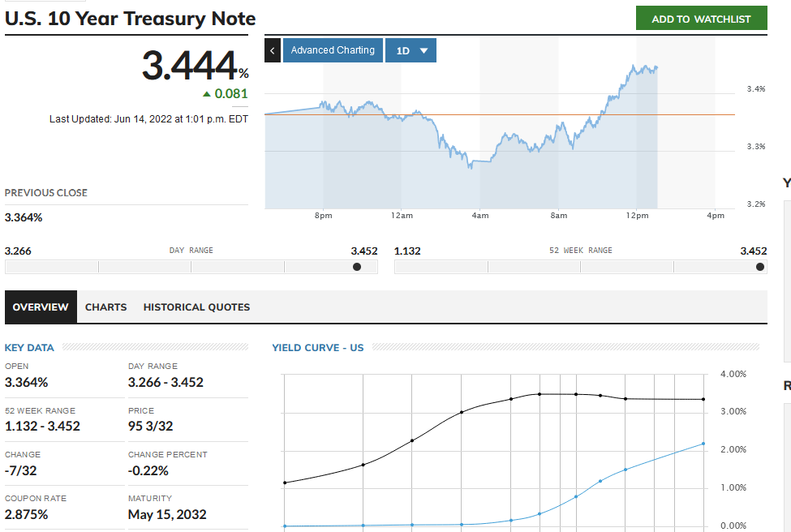Click the coupon rate 2.875%
Viewport: 791px width, 532px height.
tap(26, 514)
